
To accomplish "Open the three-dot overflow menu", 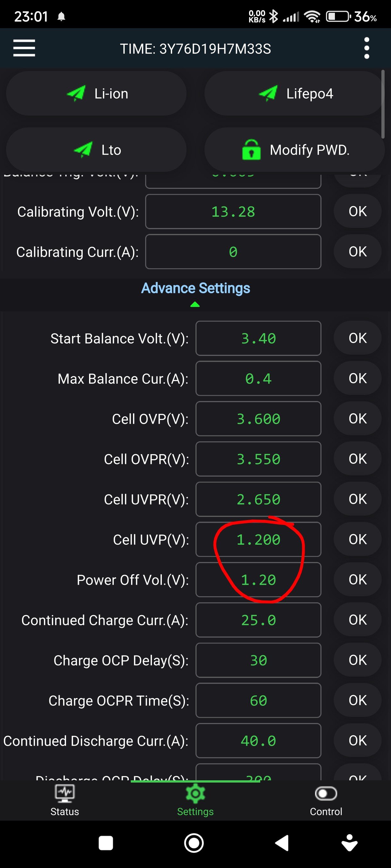I will tap(367, 48).
